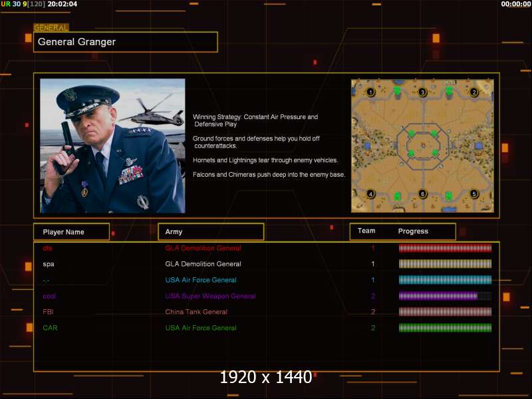Click team number for player spa
Viewport: 532px width, 399px height.
pyautogui.click(x=373, y=264)
